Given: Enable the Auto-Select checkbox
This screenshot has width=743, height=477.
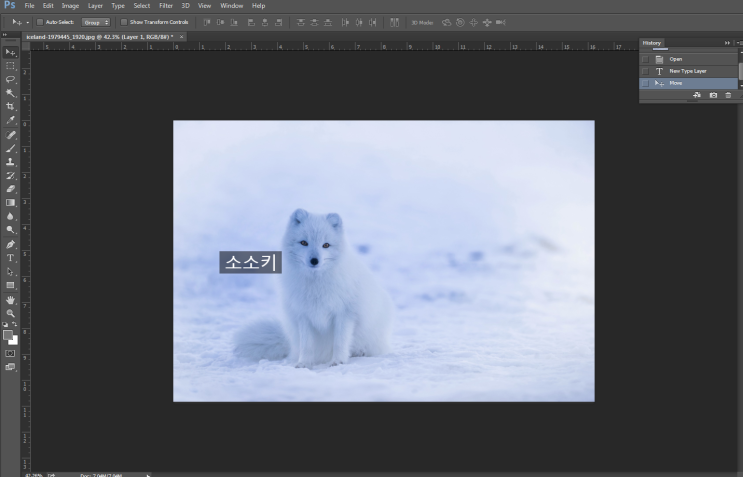Looking at the screenshot, I should click(39, 21).
